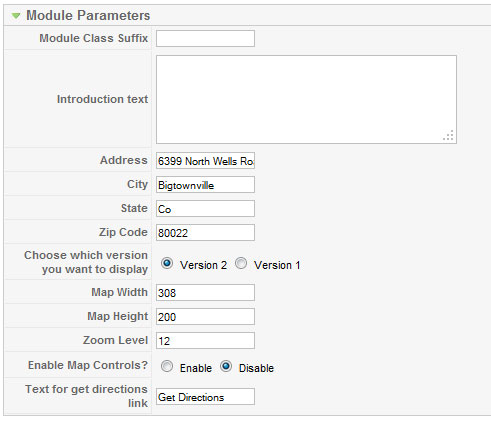Click the Address input field
Image resolution: width=491 pixels, height=422 pixels.
tap(205, 161)
